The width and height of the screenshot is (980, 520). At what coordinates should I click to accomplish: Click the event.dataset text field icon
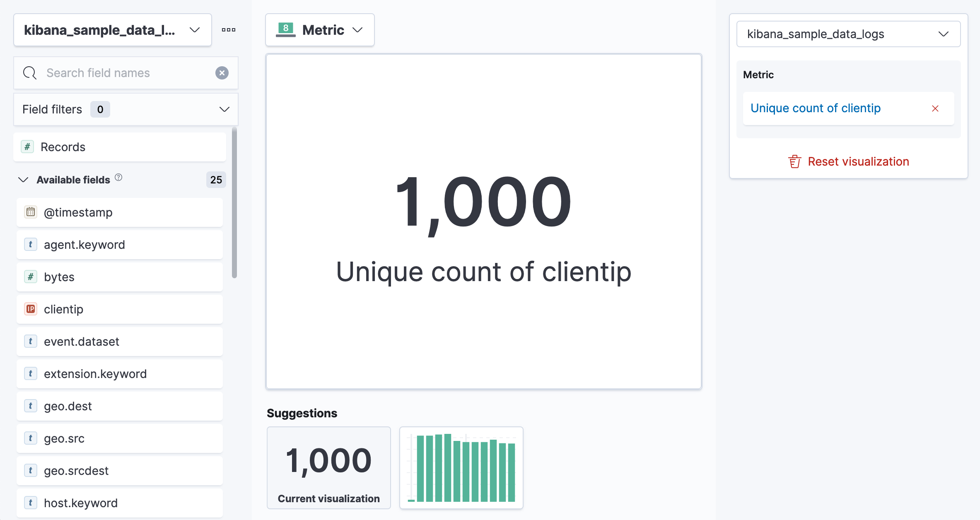pos(31,341)
